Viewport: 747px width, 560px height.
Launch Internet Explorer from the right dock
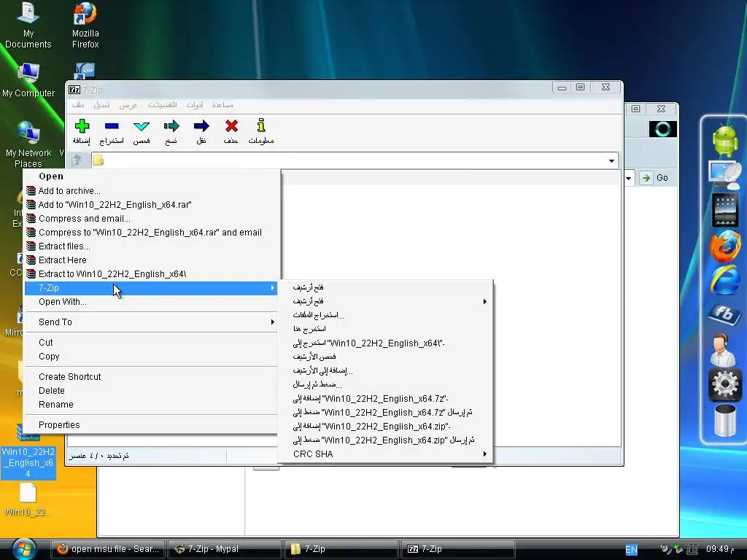[725, 280]
